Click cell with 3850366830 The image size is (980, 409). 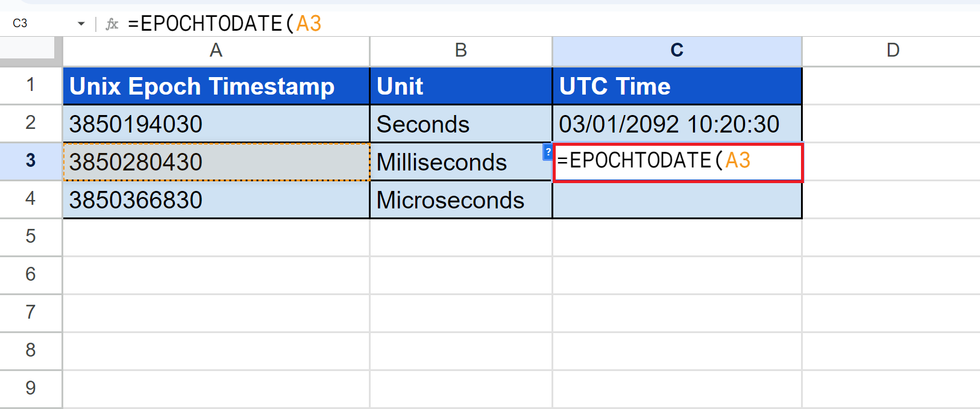(x=216, y=200)
